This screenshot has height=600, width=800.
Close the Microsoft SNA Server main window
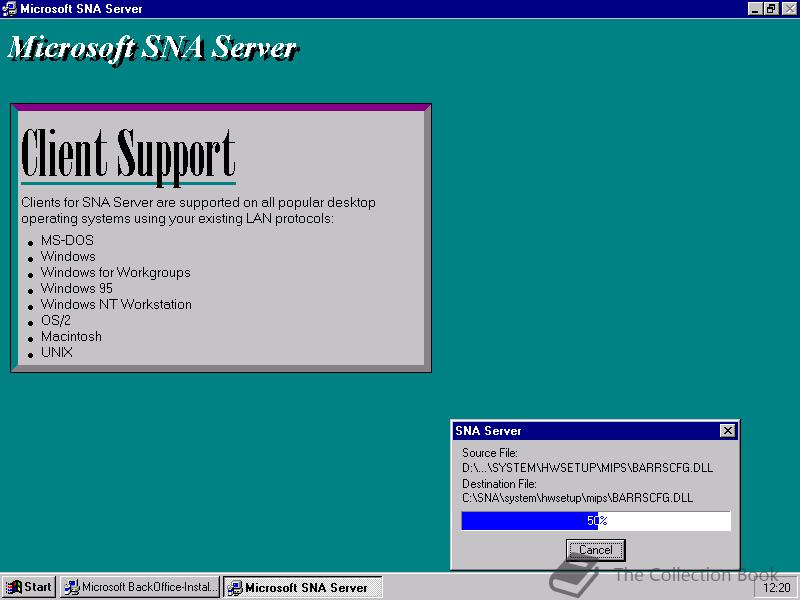coord(789,8)
